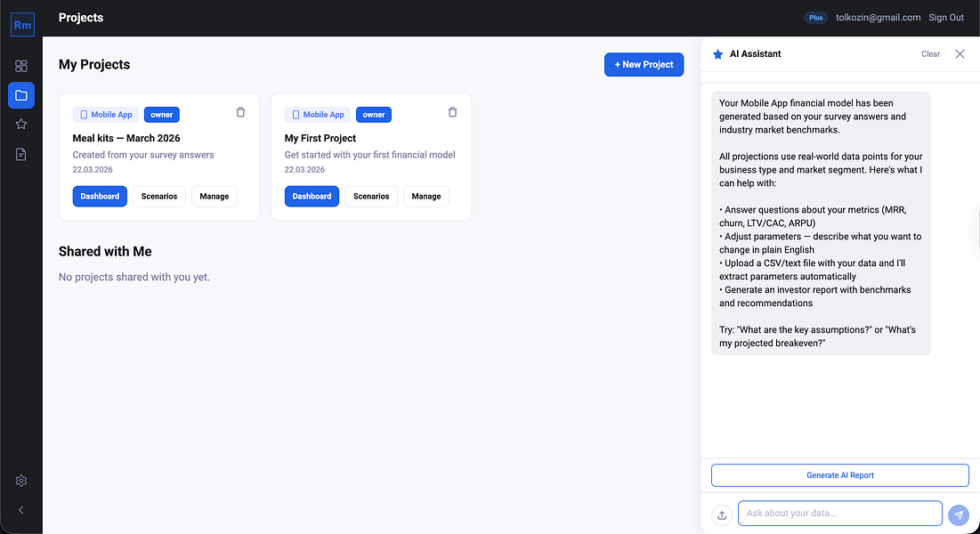Create a new project with + New Project
980x534 pixels.
click(644, 64)
